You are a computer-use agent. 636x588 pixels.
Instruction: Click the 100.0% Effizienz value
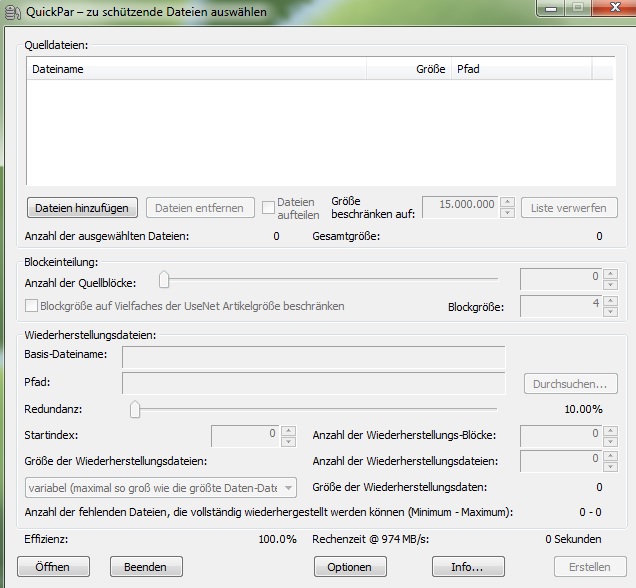tap(277, 539)
